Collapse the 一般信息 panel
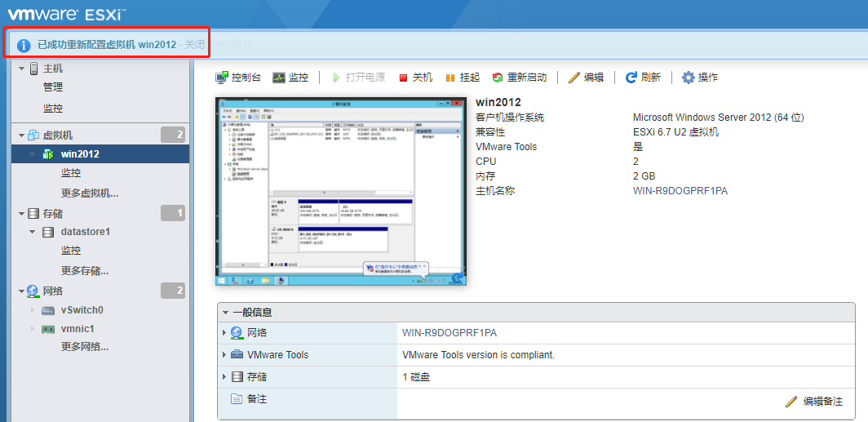Image resolution: width=868 pixels, height=422 pixels. coord(225,313)
